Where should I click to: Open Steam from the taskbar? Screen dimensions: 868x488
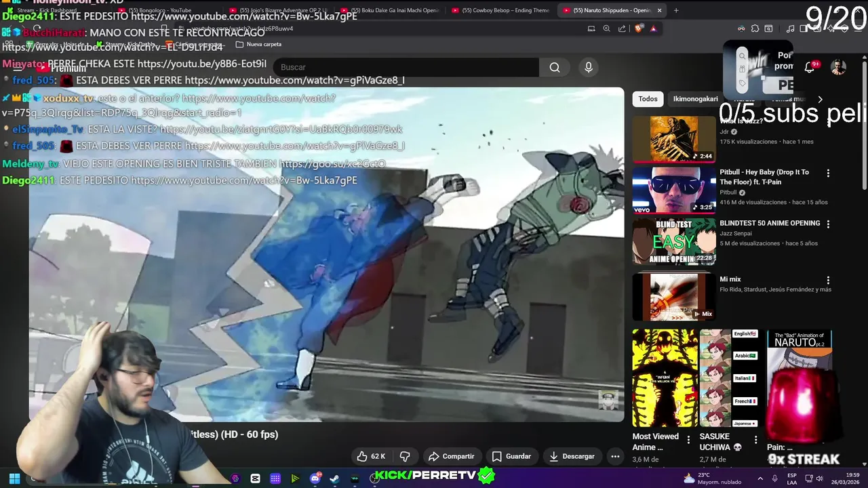coord(335,479)
